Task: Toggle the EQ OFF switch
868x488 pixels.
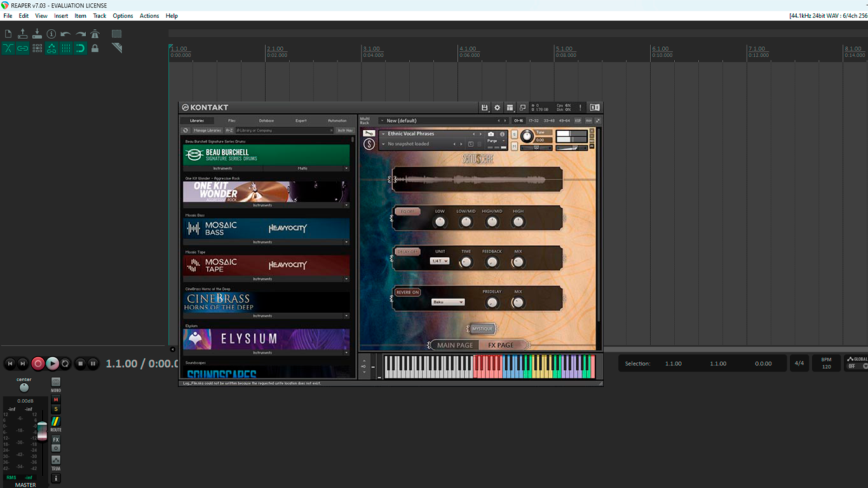Action: pos(407,212)
